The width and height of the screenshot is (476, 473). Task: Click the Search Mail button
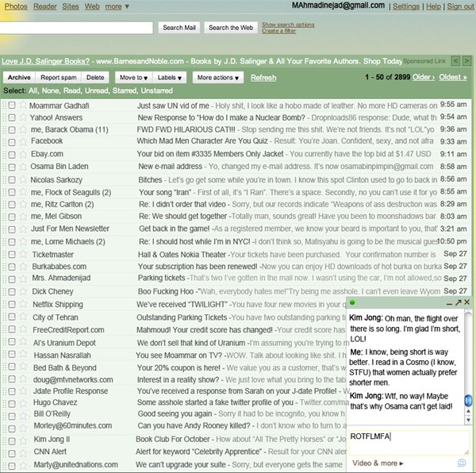[x=179, y=28]
